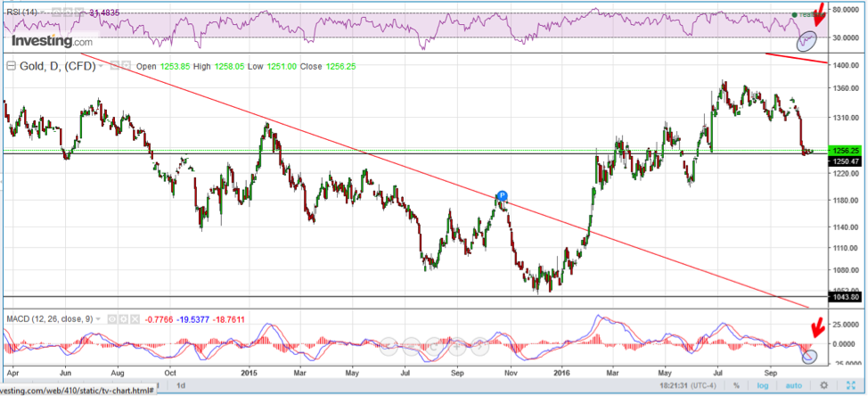This screenshot has height=396, width=868.
Task: Toggle percent scale mode
Action: click(x=736, y=385)
